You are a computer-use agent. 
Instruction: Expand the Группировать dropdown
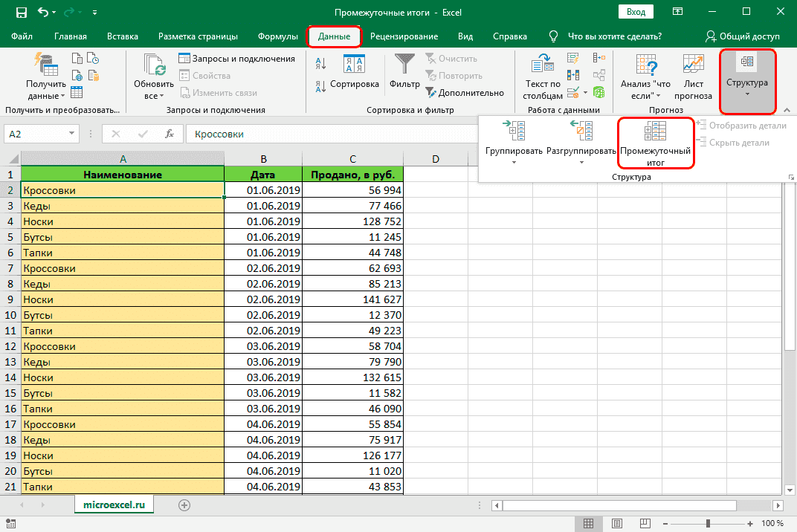[x=514, y=162]
